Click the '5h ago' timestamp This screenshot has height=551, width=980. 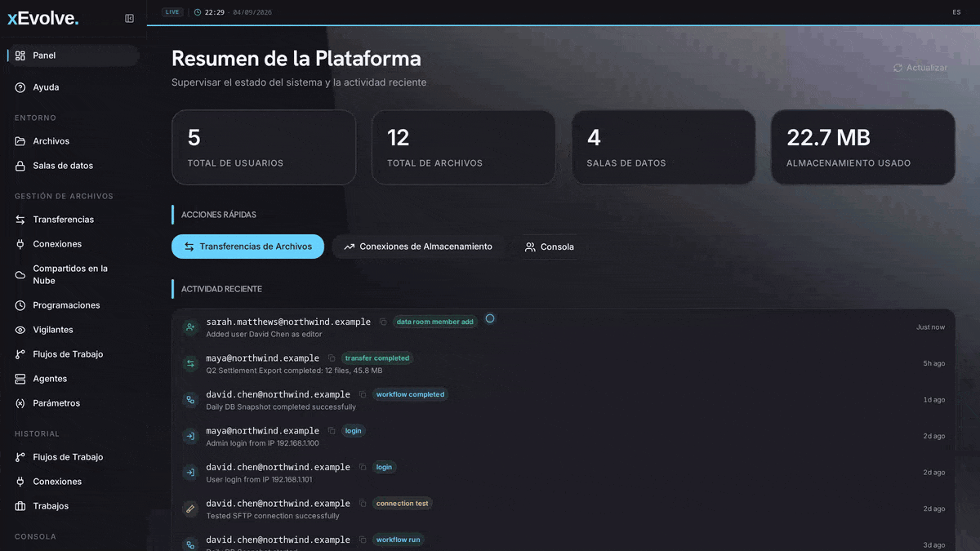[934, 364]
